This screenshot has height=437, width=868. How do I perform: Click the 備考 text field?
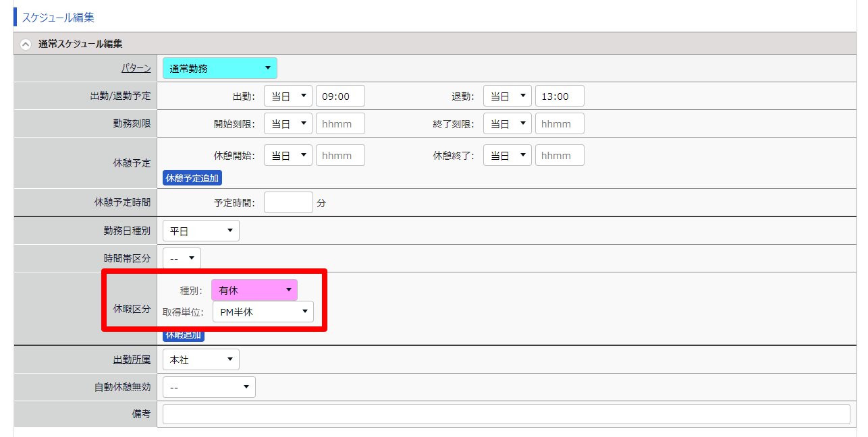point(506,414)
